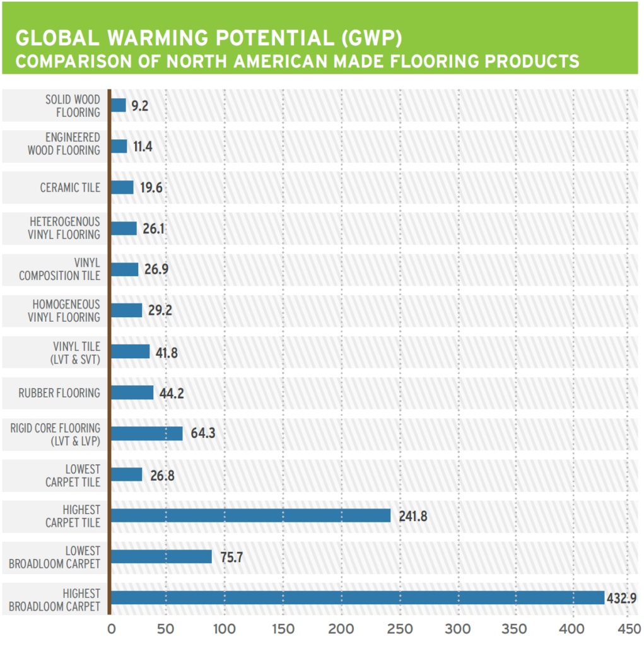Image resolution: width=644 pixels, height=646 pixels.
Task: Click the x-axis tick label 450
Action: coord(629,629)
